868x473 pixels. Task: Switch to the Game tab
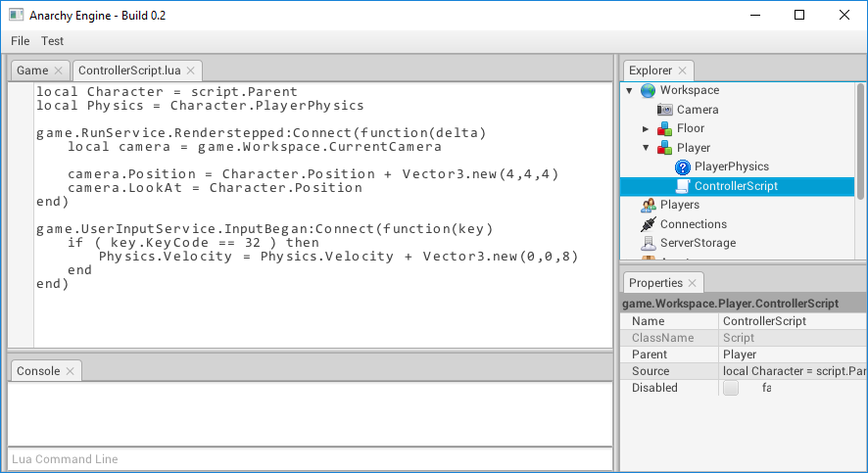click(x=31, y=71)
